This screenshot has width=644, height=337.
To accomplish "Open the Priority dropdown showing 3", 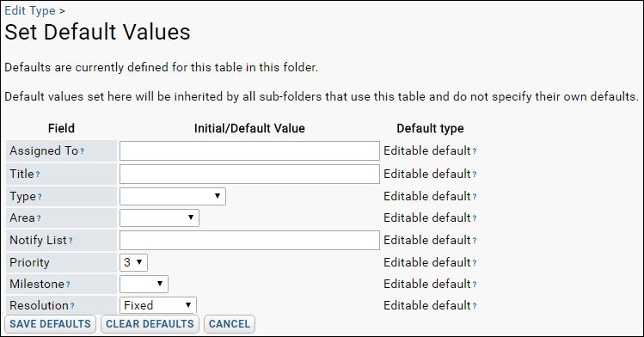I will click(x=133, y=263).
